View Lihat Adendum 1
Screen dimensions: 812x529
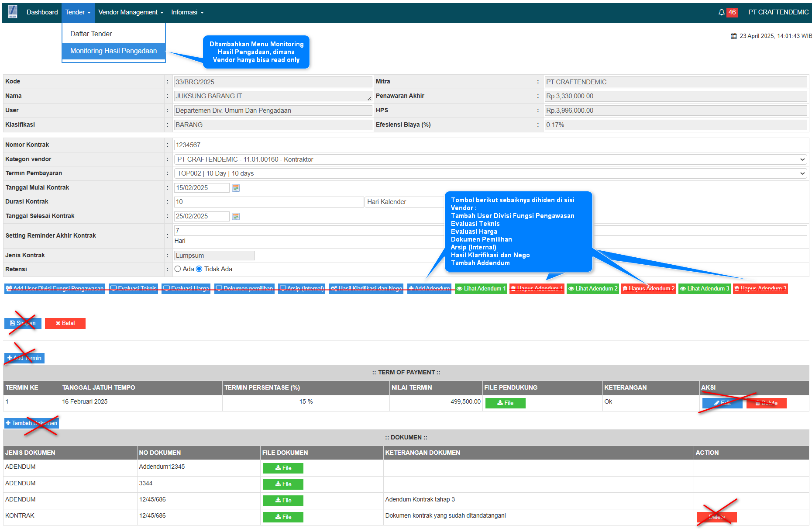point(481,289)
